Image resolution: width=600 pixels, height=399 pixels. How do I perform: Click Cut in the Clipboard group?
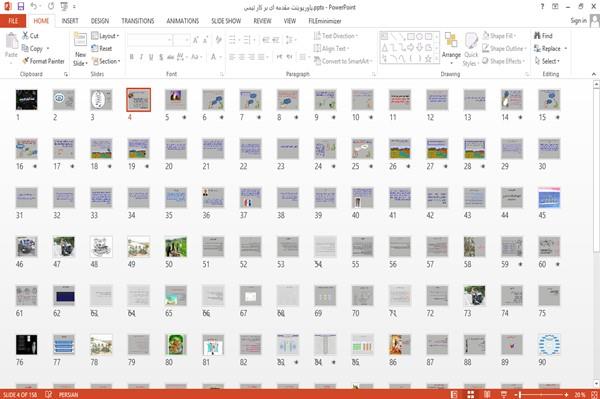coord(30,36)
